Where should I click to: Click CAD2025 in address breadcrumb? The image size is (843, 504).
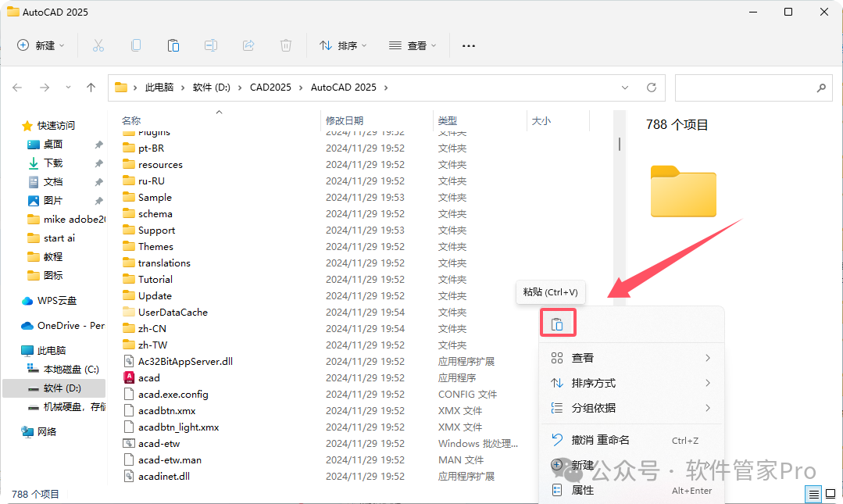[270, 88]
